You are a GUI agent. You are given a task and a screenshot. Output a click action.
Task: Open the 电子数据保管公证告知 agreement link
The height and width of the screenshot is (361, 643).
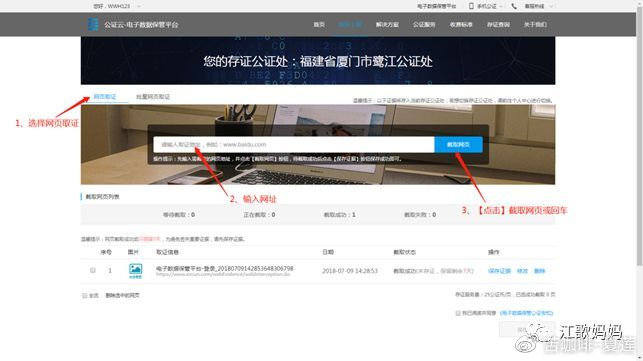coord(526,313)
